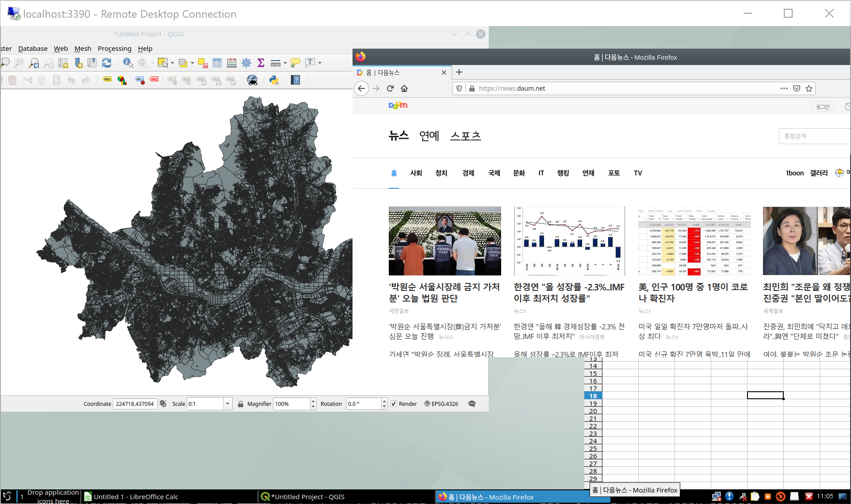Click the EPSG:4326 CRS button
The image size is (851, 504).
pyautogui.click(x=441, y=404)
